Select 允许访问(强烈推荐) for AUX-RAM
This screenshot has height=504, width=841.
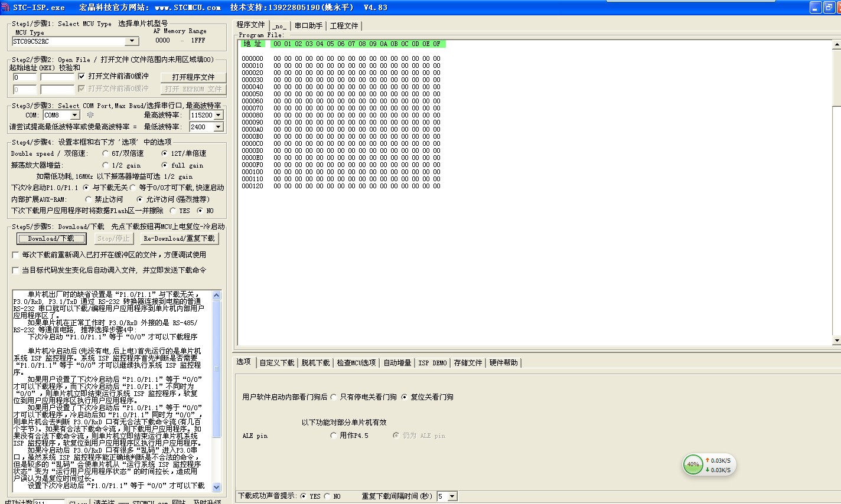[x=140, y=199]
